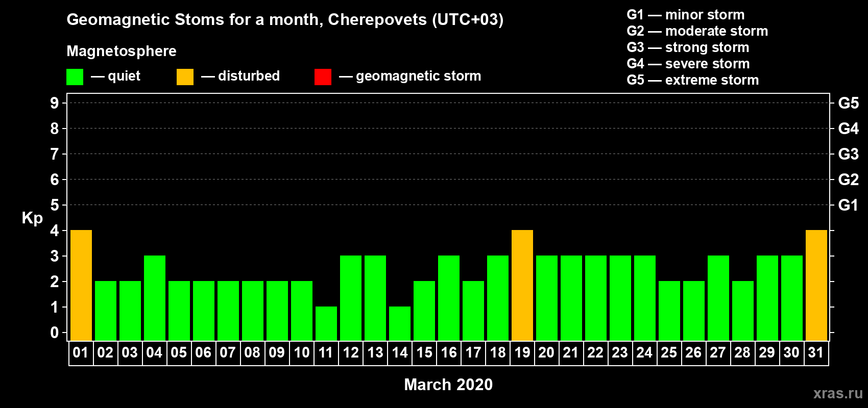868x408 pixels.
Task: Click day label 13 on the axis
Action: (x=375, y=352)
